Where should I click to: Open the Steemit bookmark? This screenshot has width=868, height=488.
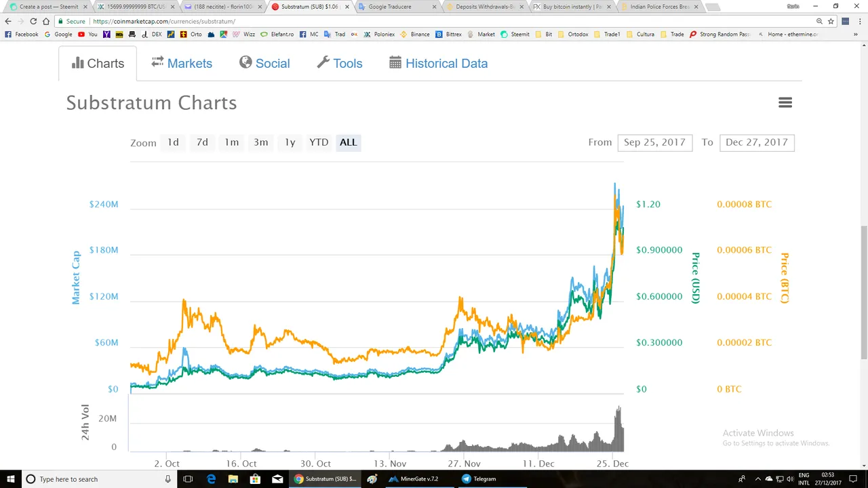pyautogui.click(x=515, y=34)
